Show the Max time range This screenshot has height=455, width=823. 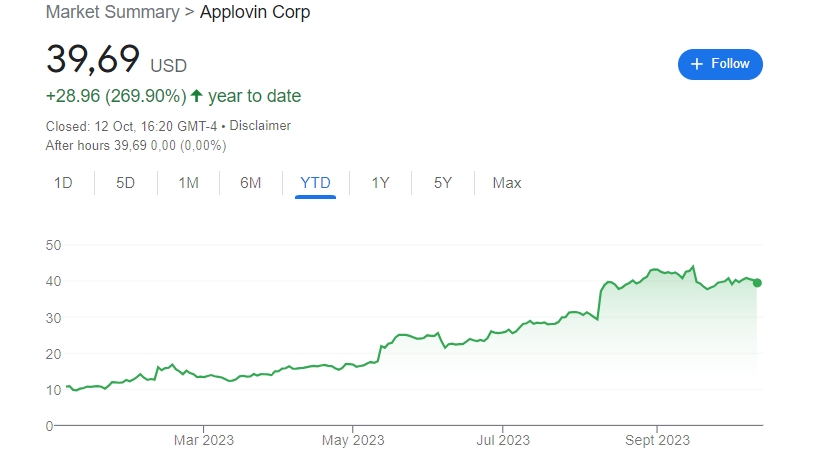(507, 183)
